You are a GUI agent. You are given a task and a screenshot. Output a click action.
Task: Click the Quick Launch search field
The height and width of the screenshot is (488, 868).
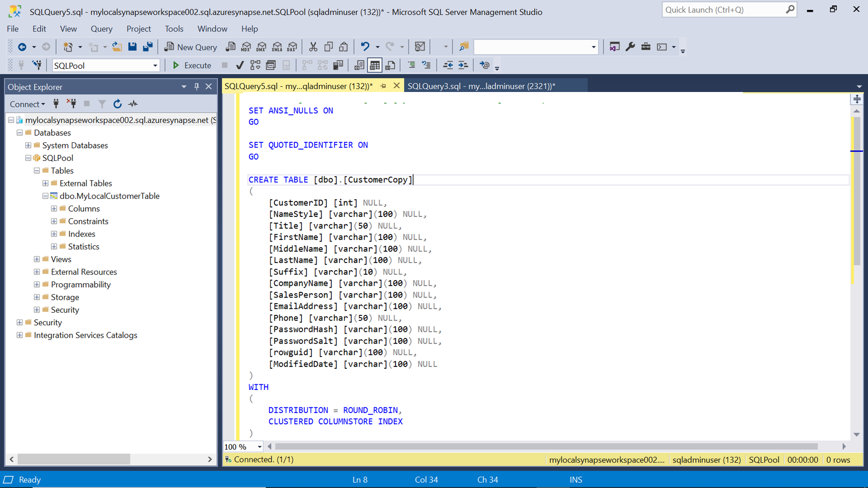click(724, 10)
